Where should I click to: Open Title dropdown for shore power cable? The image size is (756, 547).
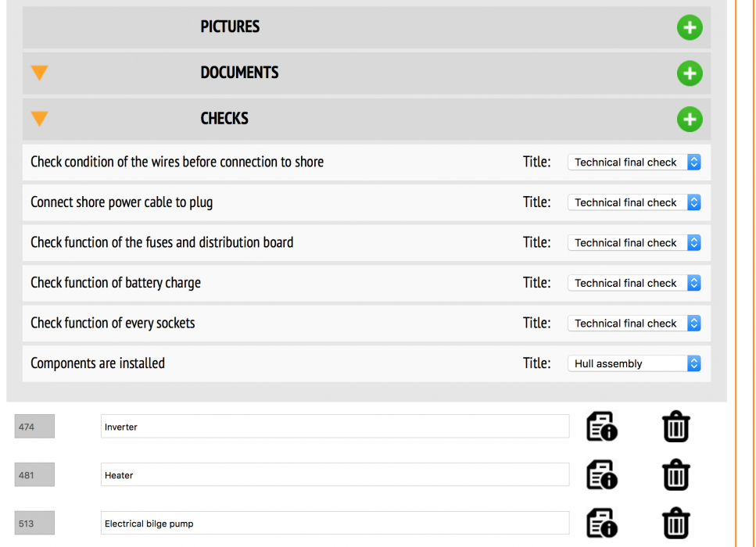[633, 202]
